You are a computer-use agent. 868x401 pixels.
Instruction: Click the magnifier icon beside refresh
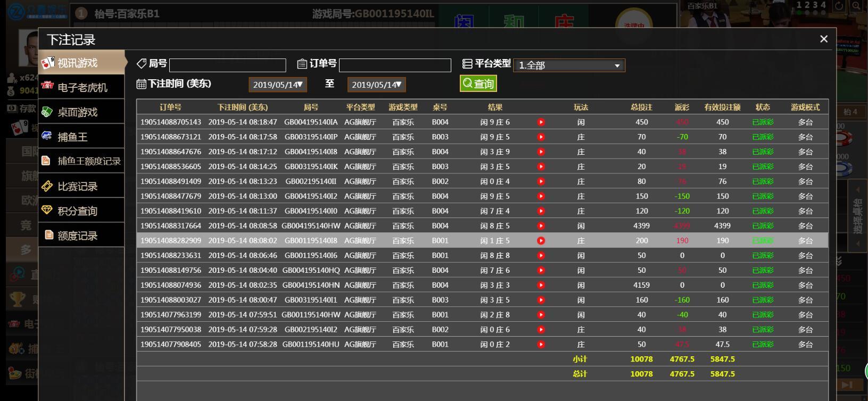[x=856, y=6]
